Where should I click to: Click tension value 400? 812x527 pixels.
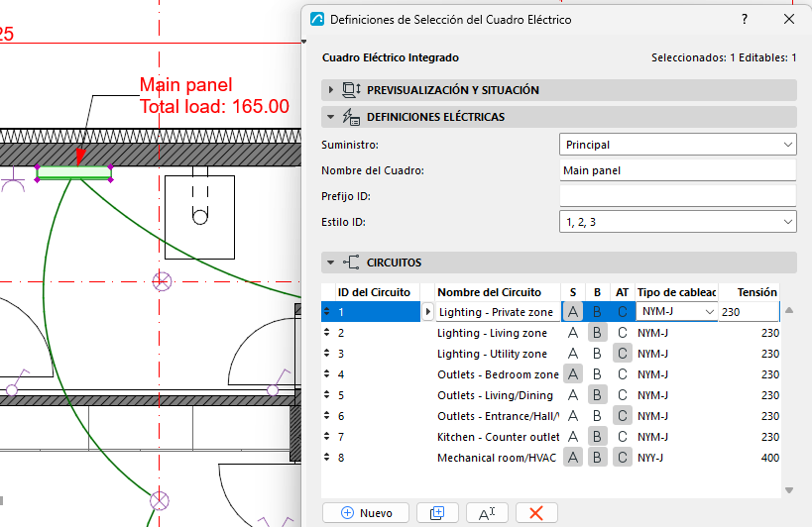point(770,458)
